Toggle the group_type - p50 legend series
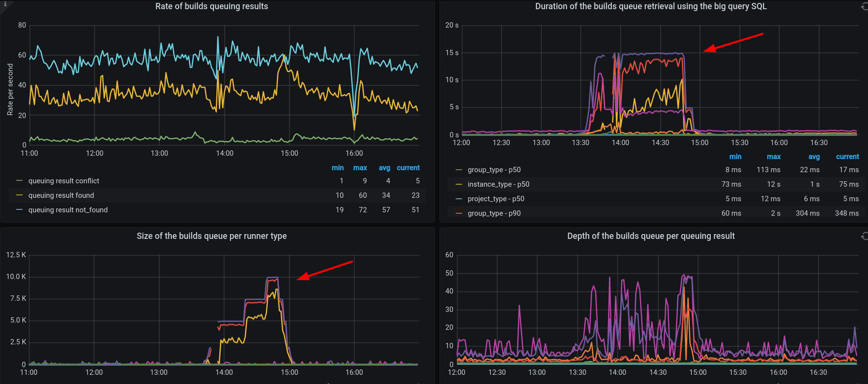Image resolution: width=868 pixels, height=384 pixels. pyautogui.click(x=494, y=170)
